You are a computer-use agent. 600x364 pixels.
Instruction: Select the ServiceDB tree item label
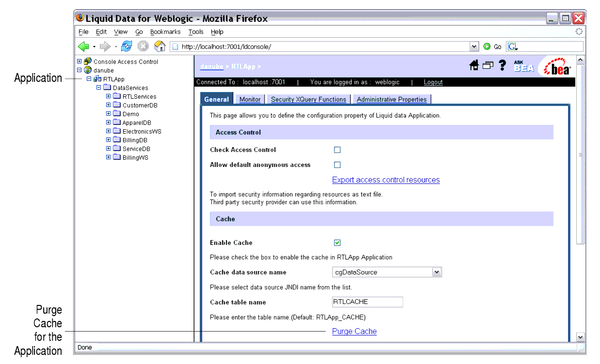point(136,149)
